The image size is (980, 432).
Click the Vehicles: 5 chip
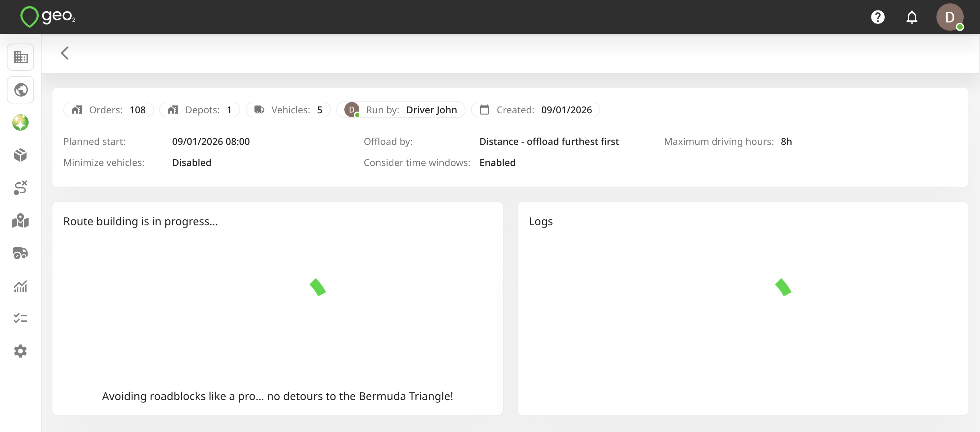coord(288,110)
